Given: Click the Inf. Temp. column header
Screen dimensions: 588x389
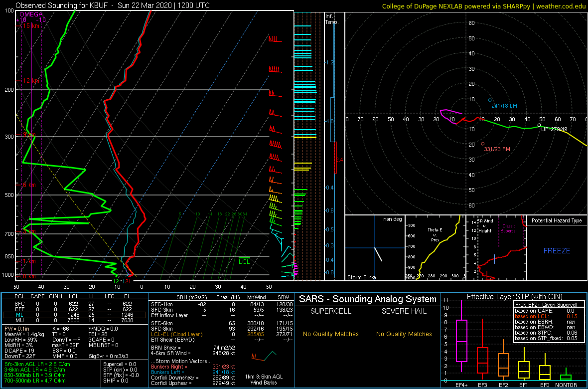Looking at the screenshot, I should pyautogui.click(x=332, y=19).
